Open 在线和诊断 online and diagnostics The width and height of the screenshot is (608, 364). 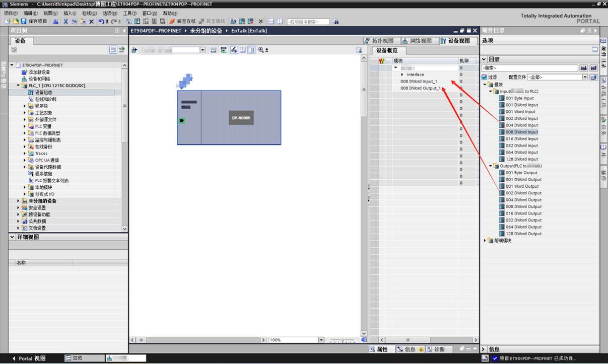pyautogui.click(x=42, y=99)
